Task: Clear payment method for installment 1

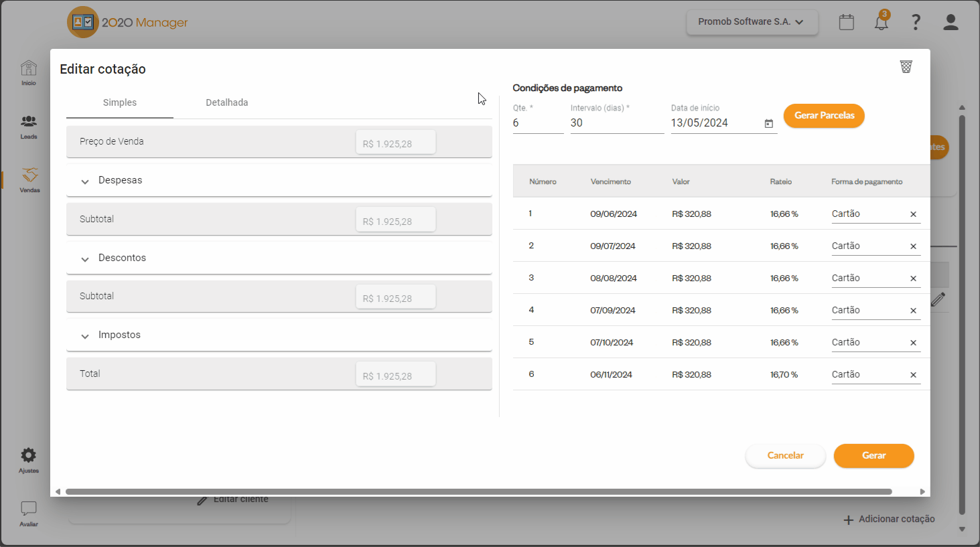Action: tap(913, 214)
